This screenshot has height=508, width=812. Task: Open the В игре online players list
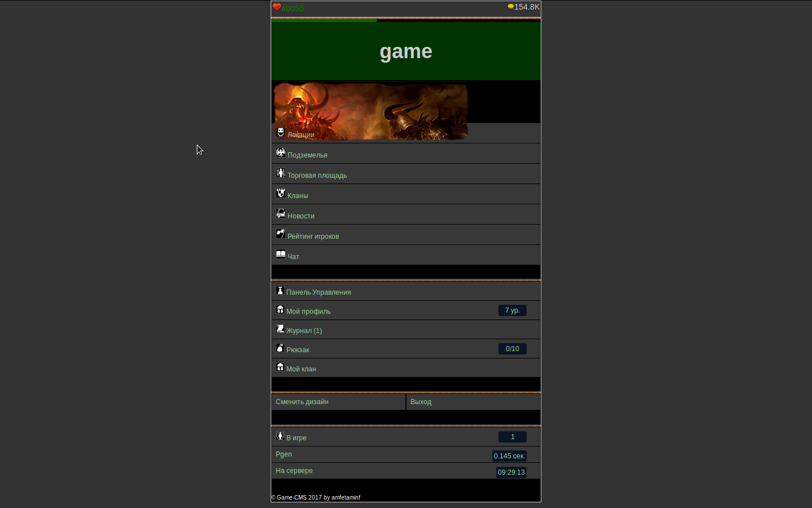(x=297, y=438)
